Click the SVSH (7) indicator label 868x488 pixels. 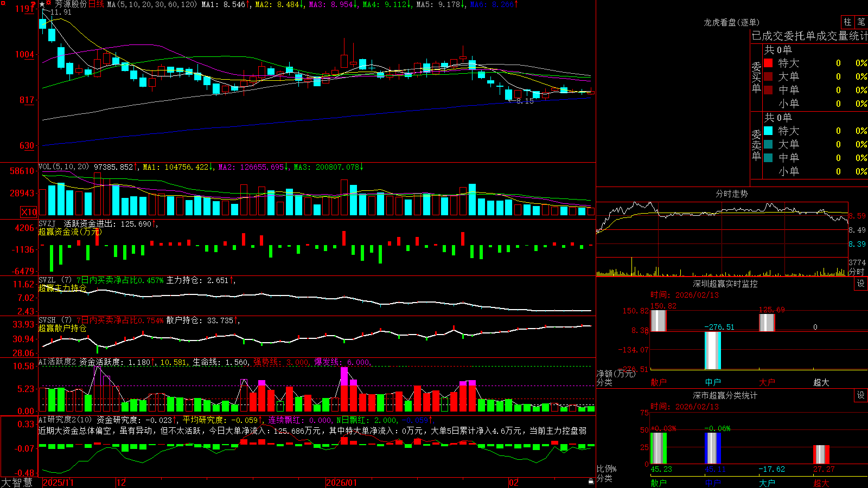click(55, 320)
